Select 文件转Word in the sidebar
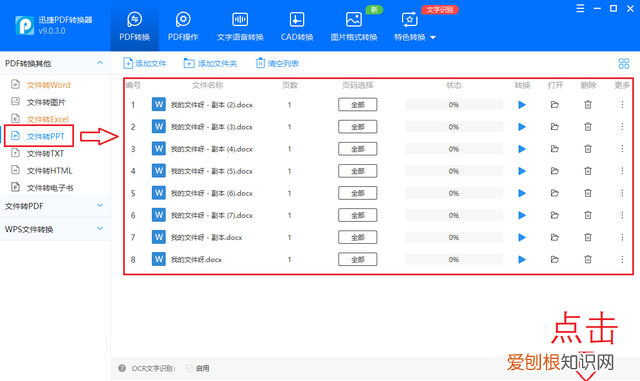This screenshot has width=640, height=381. tap(49, 85)
